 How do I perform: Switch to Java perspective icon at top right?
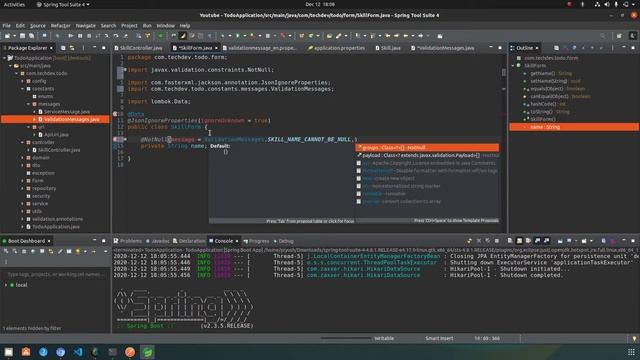pyautogui.click(x=633, y=36)
